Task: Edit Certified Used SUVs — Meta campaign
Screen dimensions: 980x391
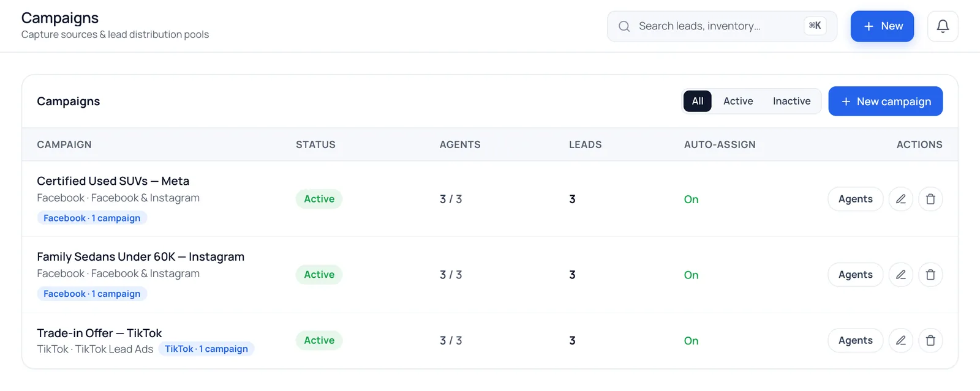Action: (900, 199)
